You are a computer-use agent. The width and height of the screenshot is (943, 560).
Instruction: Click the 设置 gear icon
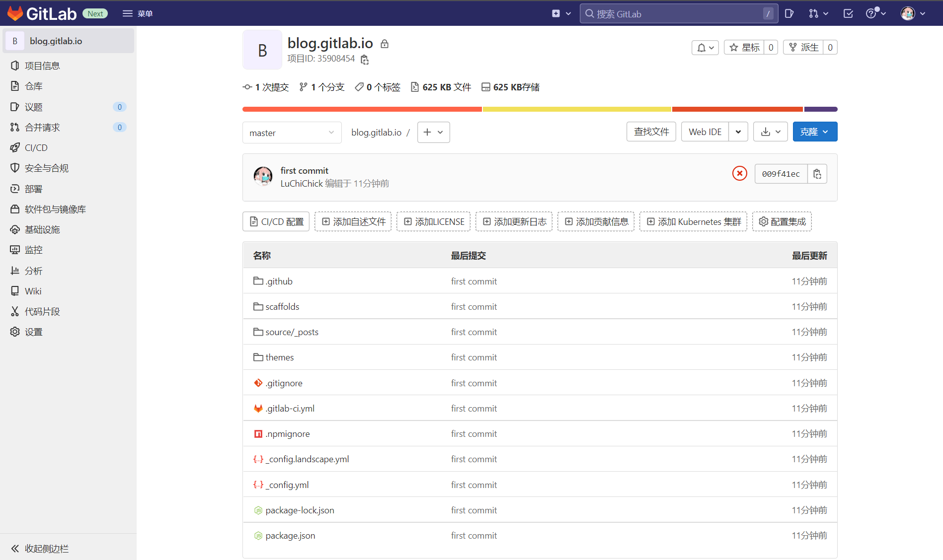click(x=15, y=332)
